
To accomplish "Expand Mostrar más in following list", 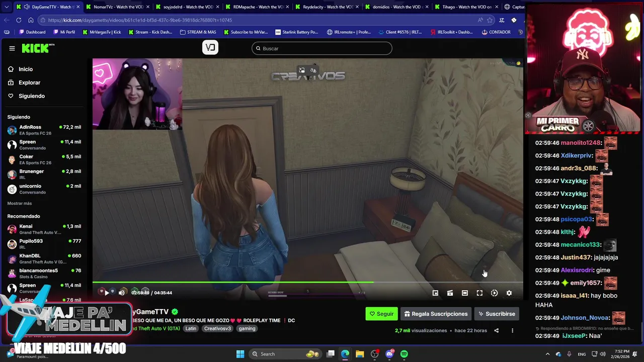I will [x=20, y=204].
